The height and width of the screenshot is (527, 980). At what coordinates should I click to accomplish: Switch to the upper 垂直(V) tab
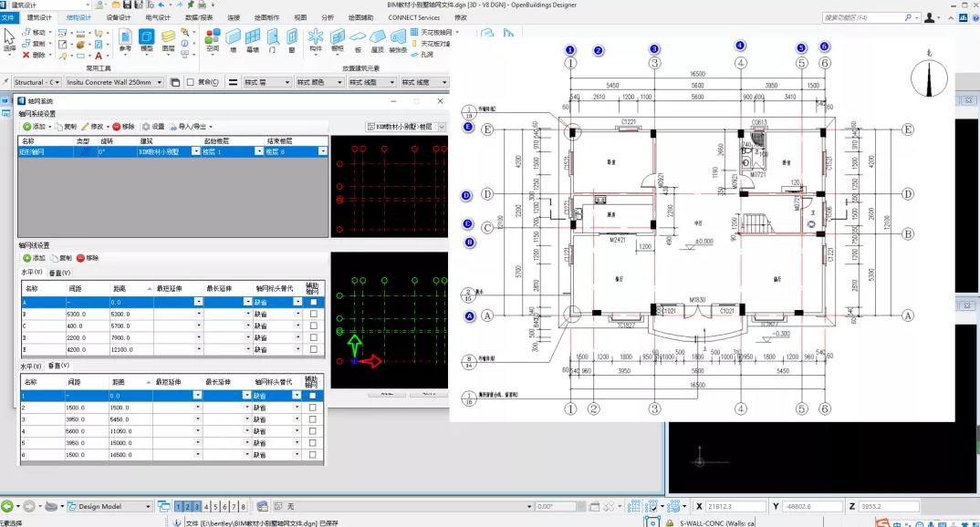pyautogui.click(x=59, y=273)
